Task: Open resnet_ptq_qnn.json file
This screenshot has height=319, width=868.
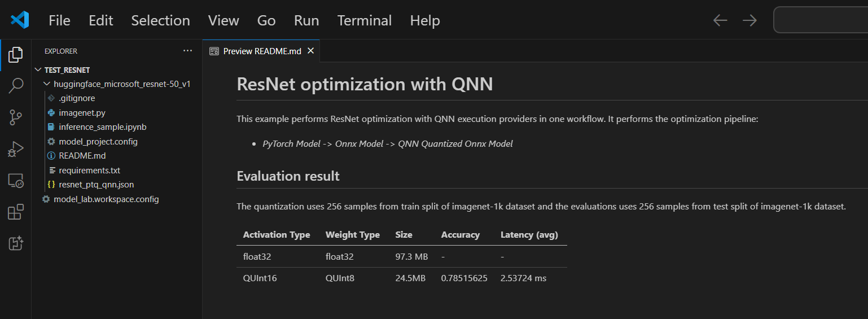Action: pos(96,185)
